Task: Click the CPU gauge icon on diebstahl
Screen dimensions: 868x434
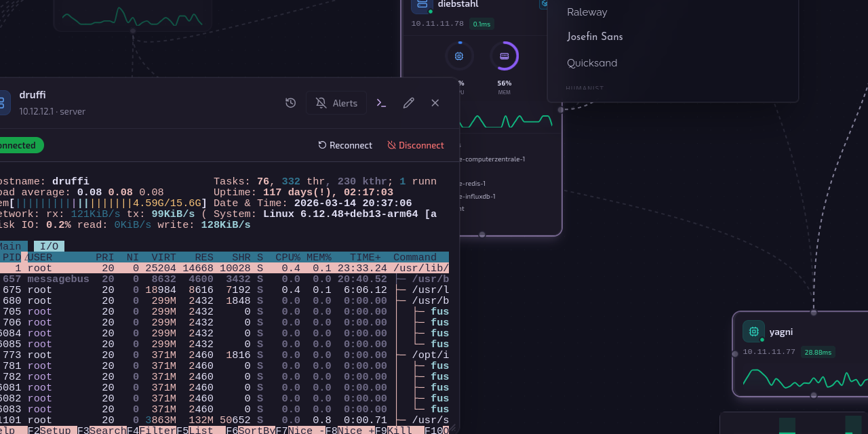Action: [x=459, y=56]
